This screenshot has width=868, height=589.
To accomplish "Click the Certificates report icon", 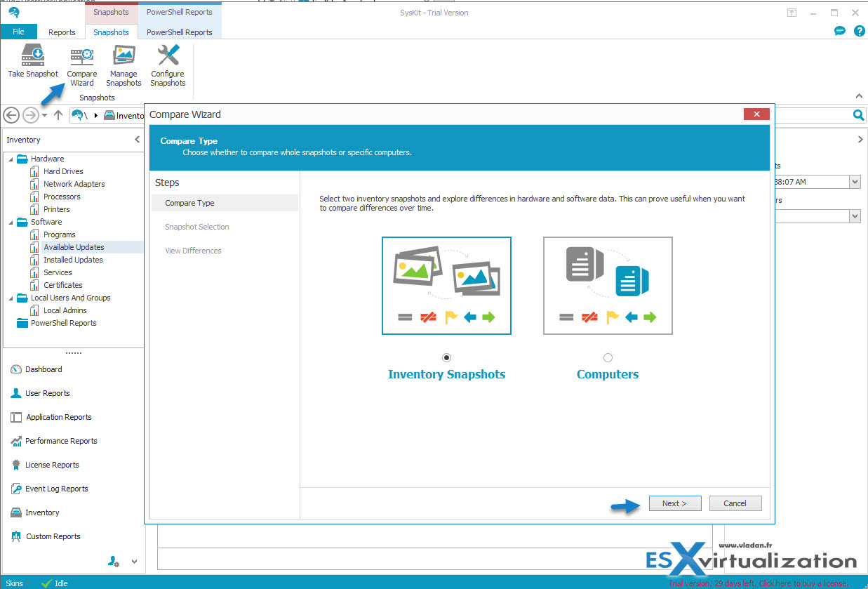I will click(x=34, y=285).
